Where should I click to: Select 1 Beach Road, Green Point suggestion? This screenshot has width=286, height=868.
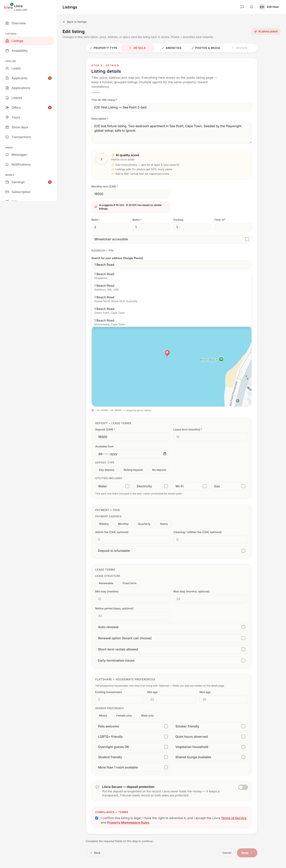pyautogui.click(x=171, y=311)
